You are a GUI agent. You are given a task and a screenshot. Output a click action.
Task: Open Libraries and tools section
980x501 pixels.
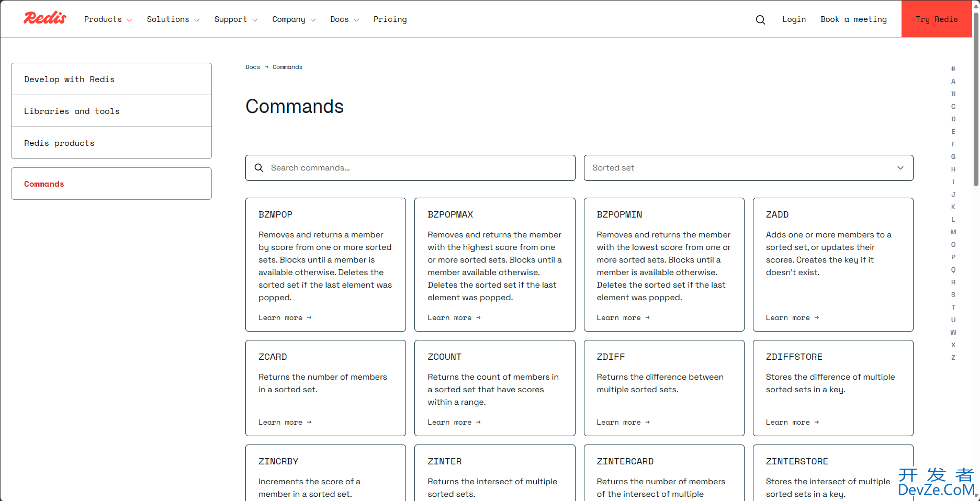click(111, 111)
